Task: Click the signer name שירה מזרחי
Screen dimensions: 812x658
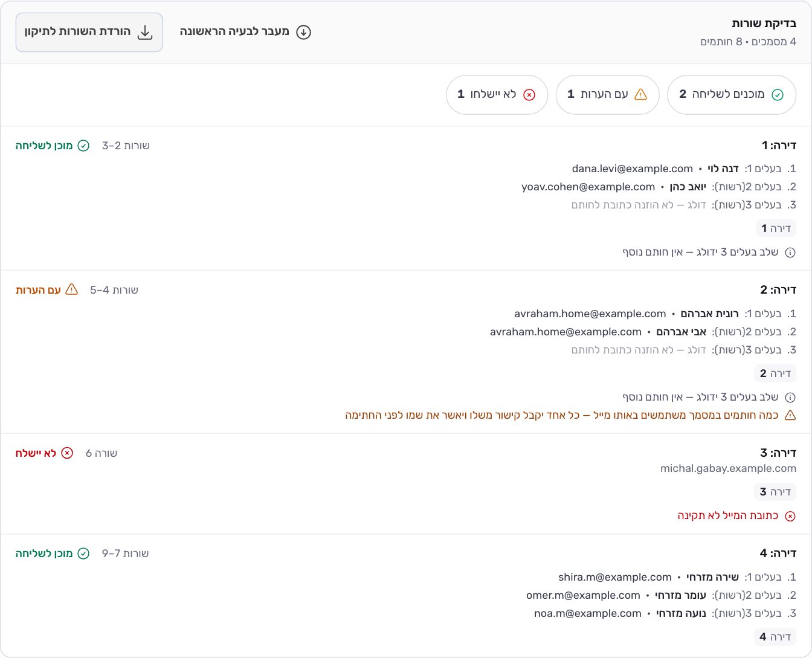Action: pos(713,577)
